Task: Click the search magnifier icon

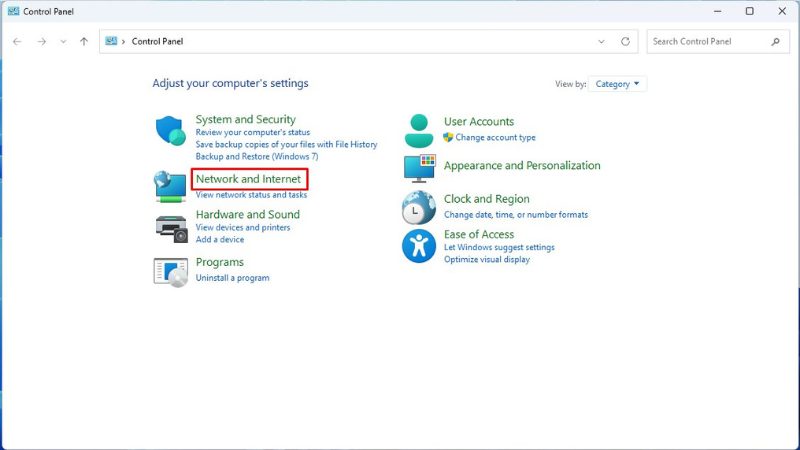Action: click(776, 41)
